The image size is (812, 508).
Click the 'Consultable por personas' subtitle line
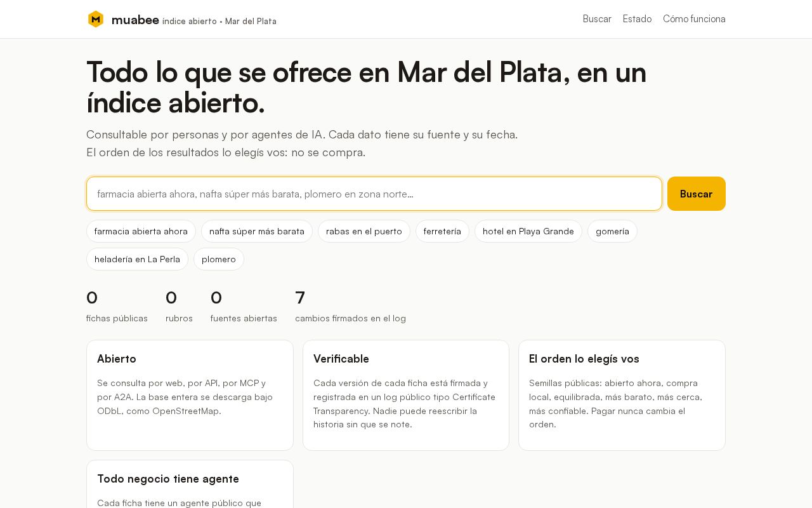click(302, 135)
